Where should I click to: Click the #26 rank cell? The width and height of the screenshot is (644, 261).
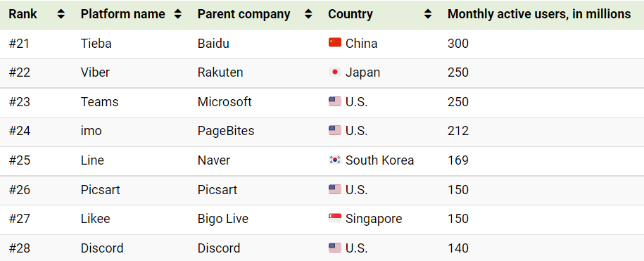(20, 190)
